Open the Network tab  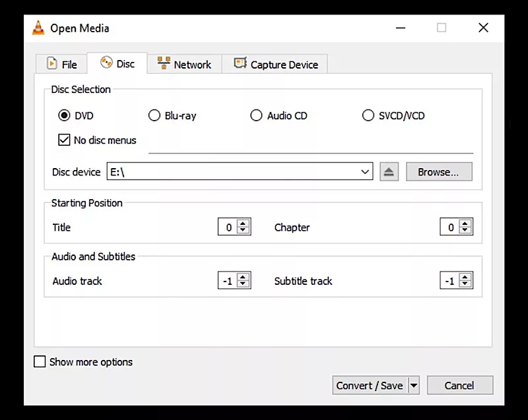point(184,65)
